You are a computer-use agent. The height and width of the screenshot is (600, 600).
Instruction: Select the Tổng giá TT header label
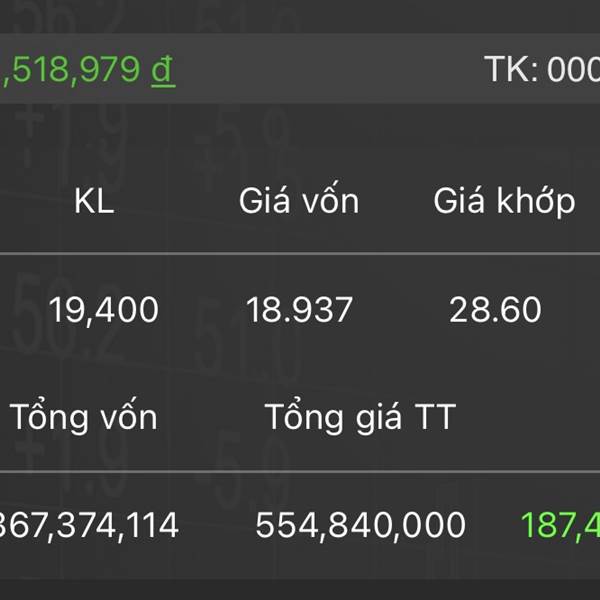(360, 417)
